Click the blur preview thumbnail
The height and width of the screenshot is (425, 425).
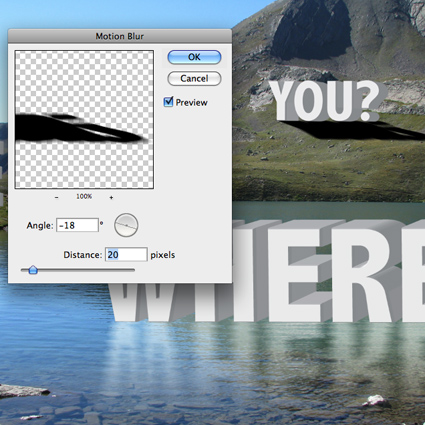point(84,120)
